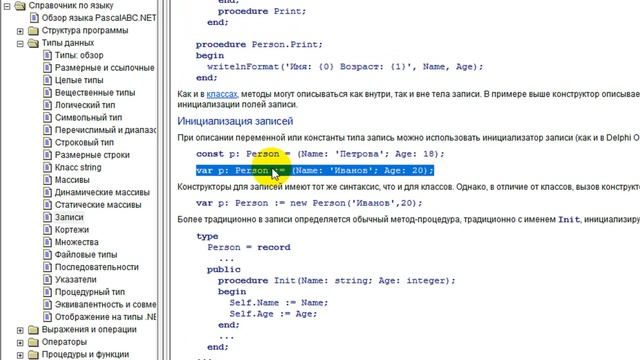Open the Класс string topic
Viewport: 640px width, 360px height.
pyautogui.click(x=78, y=167)
